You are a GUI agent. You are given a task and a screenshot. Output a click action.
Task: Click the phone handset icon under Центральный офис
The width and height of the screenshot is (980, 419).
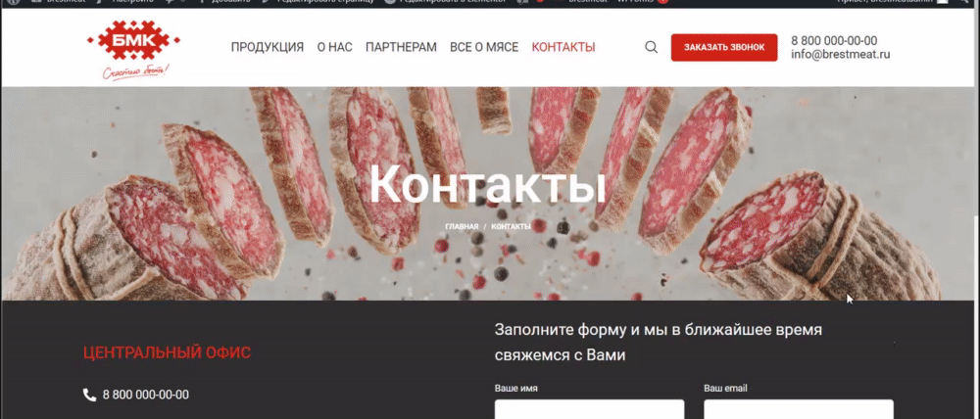tap(89, 395)
